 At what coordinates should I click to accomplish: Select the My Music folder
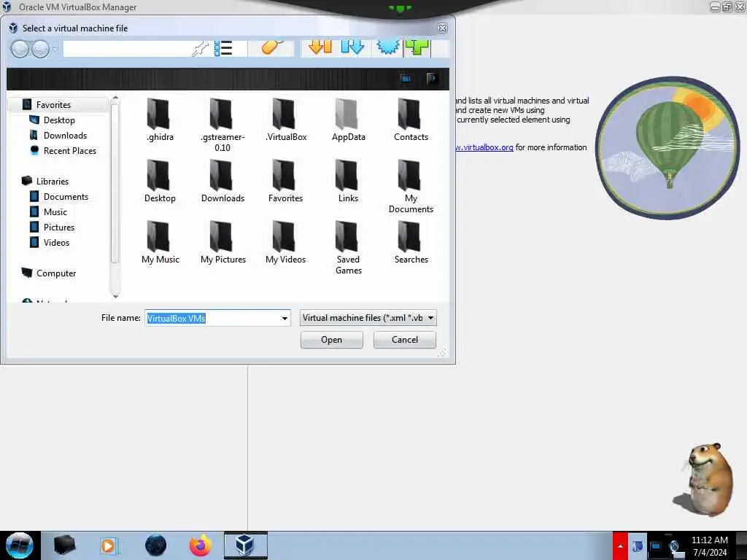point(160,242)
